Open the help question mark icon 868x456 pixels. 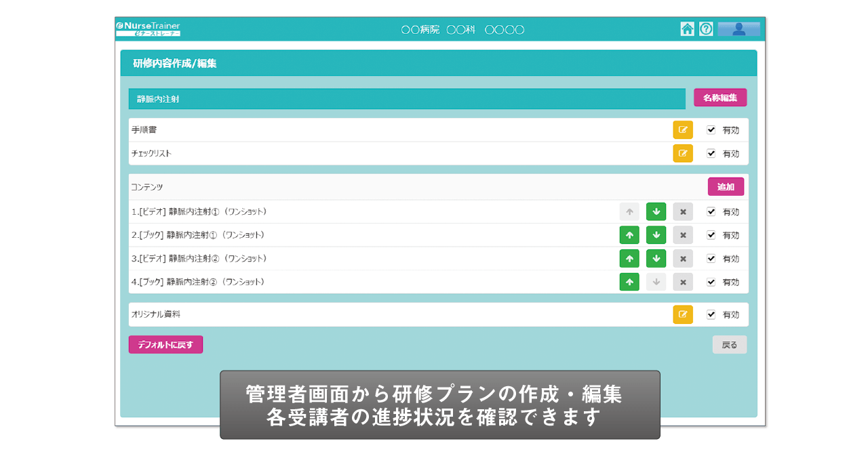click(706, 29)
